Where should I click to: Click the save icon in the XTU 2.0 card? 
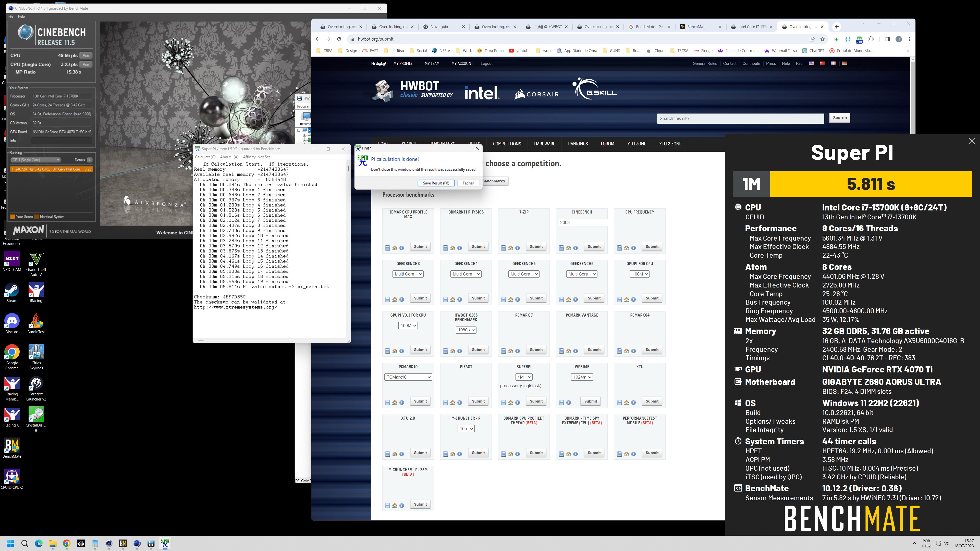(387, 454)
